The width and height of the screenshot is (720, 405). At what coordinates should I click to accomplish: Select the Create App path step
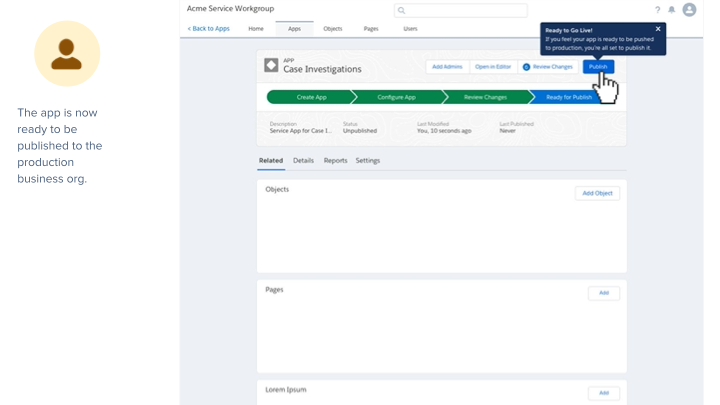point(311,97)
